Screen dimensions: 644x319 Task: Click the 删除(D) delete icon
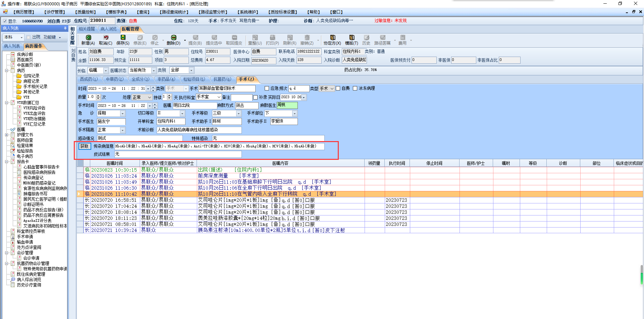(x=173, y=38)
